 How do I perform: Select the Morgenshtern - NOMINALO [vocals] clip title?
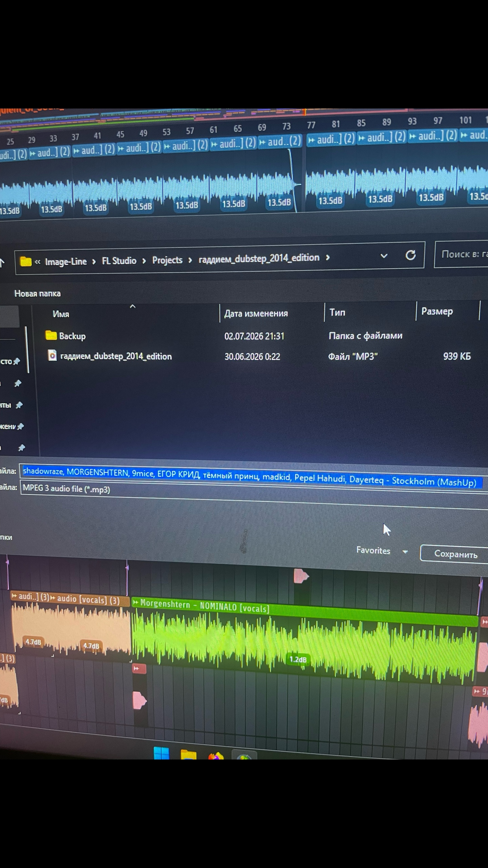[205, 606]
